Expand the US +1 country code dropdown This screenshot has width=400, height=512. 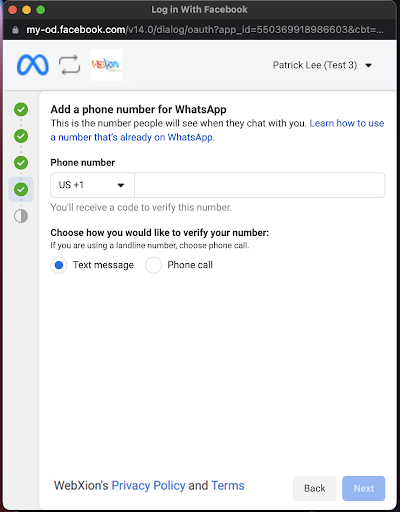pyautogui.click(x=92, y=185)
